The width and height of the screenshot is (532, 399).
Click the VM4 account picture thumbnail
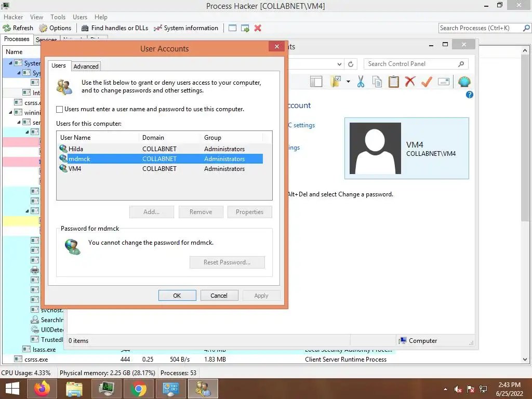tap(375, 148)
